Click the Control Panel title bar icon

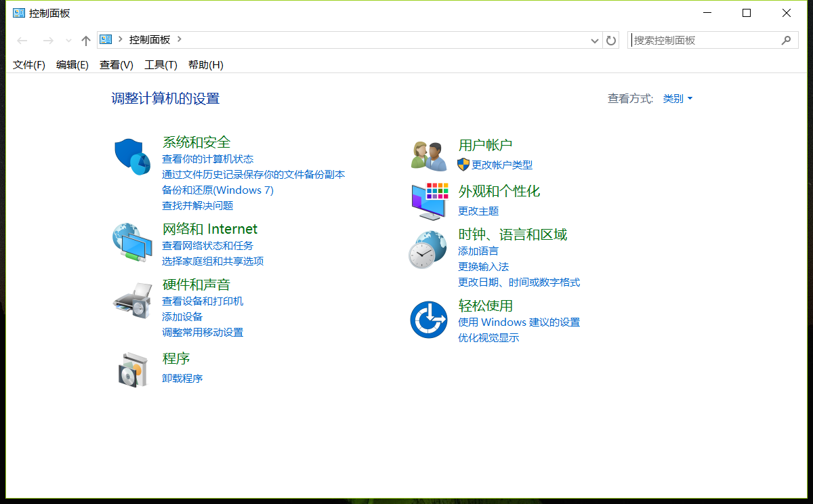click(19, 13)
